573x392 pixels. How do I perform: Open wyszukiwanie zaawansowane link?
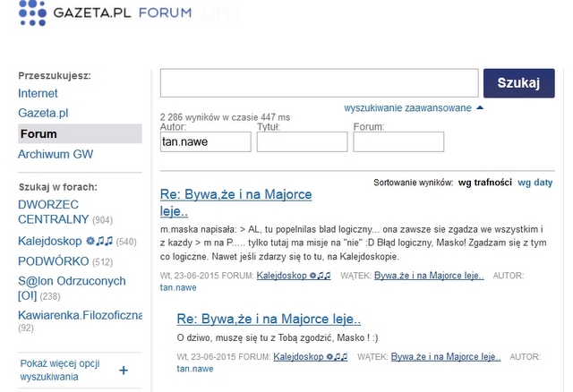[x=407, y=107]
